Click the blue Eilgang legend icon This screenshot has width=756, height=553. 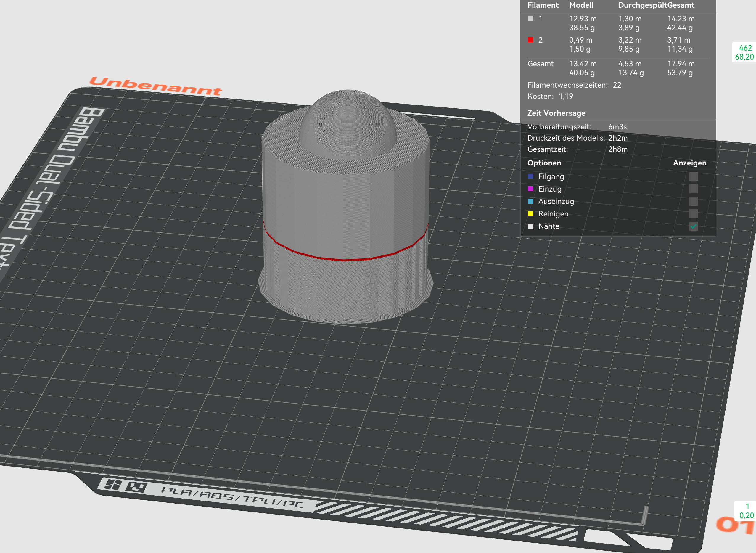(x=531, y=176)
